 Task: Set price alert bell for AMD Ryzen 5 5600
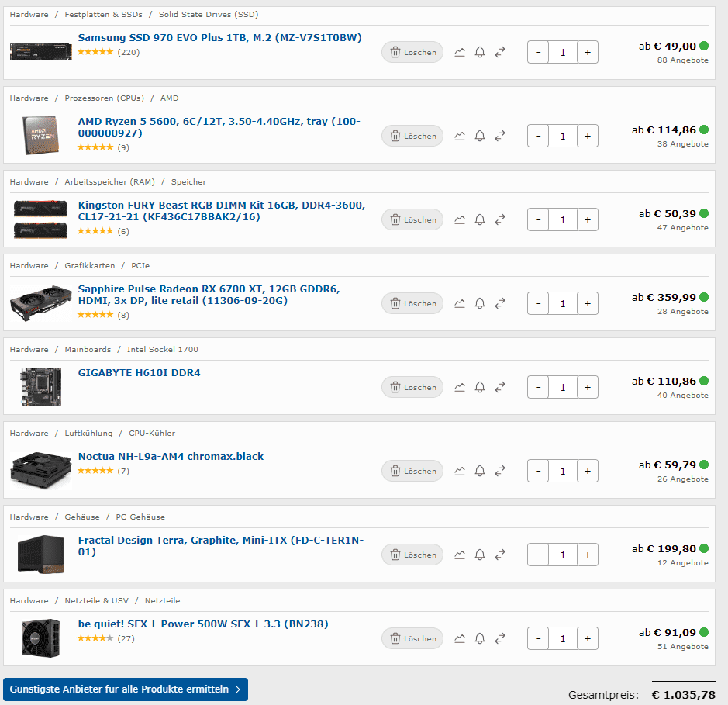(480, 136)
